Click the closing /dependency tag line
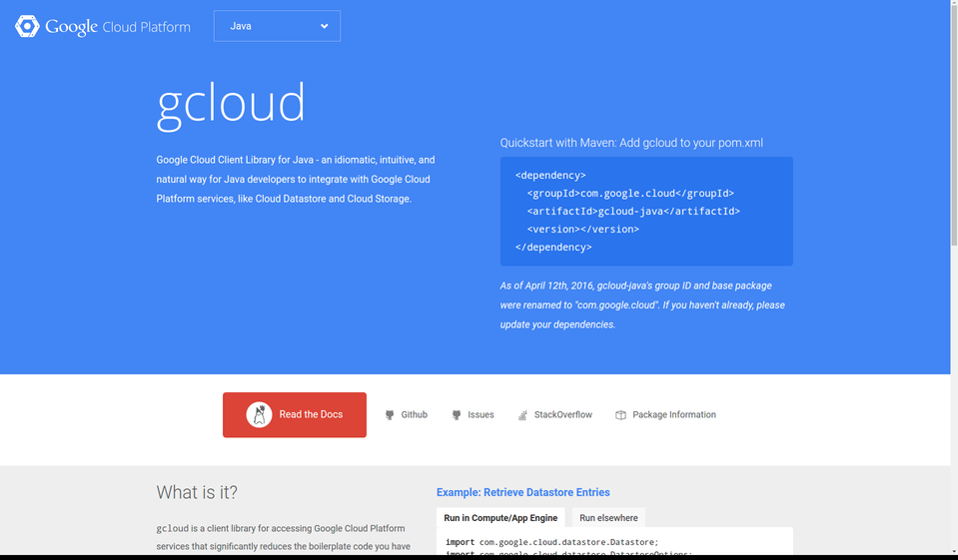Viewport: 958px width, 560px height. pos(553,248)
